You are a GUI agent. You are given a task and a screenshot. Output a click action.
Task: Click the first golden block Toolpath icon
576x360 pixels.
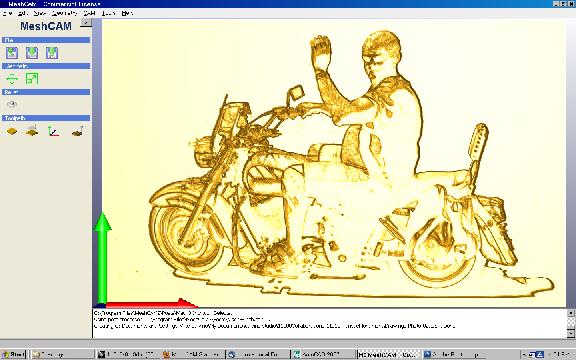(12, 131)
